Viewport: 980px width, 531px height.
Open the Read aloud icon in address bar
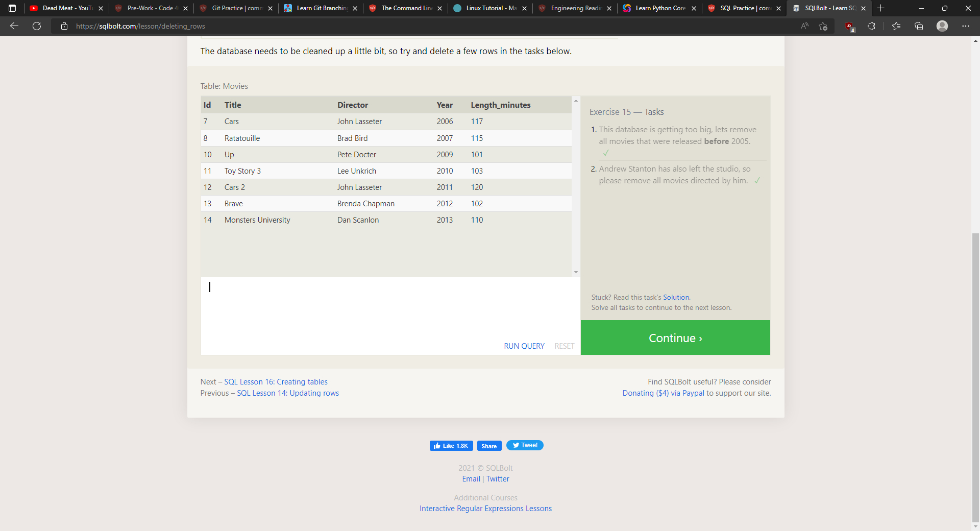point(804,26)
